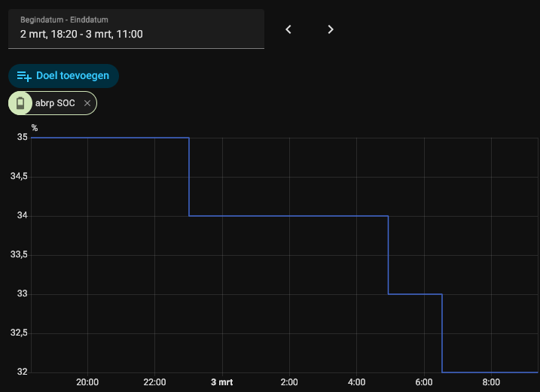Viewport: 540px width, 392px height.
Task: Click the battery icon on abrp SOC chip
Action: tap(20, 103)
